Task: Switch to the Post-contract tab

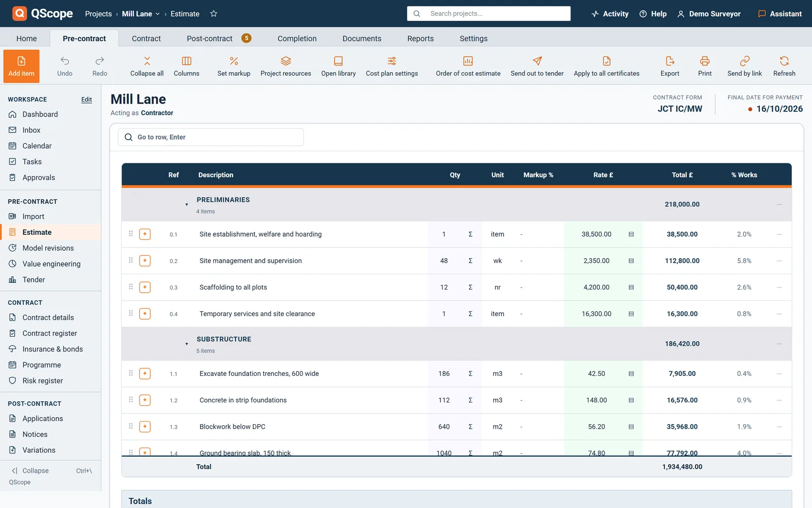Action: click(219, 39)
